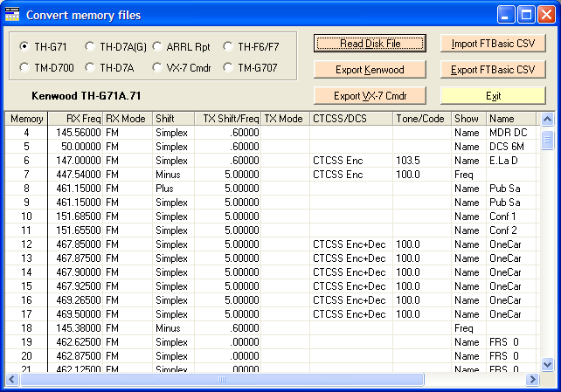The width and height of the screenshot is (561, 392).
Task: Click the Memory column header
Action: (26, 119)
